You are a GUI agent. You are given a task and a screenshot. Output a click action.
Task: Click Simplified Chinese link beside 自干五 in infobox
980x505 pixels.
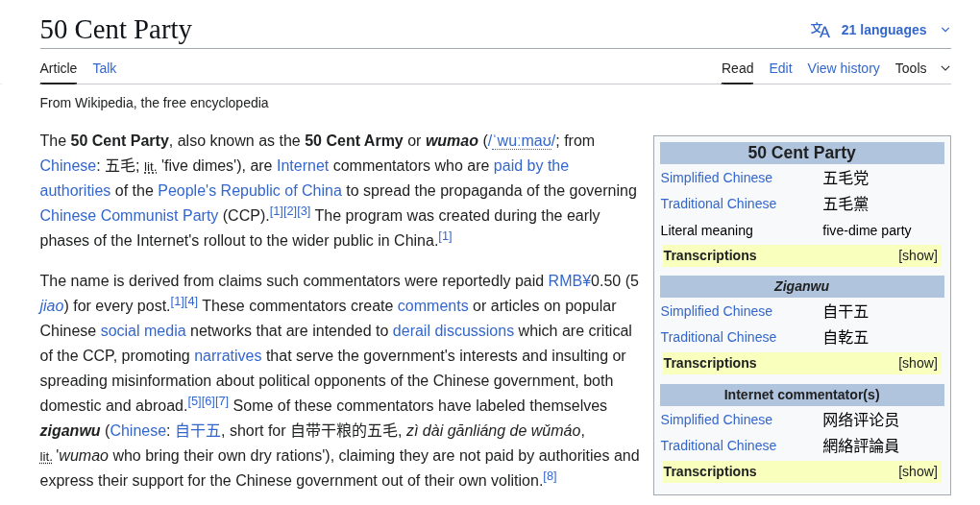tap(716, 311)
